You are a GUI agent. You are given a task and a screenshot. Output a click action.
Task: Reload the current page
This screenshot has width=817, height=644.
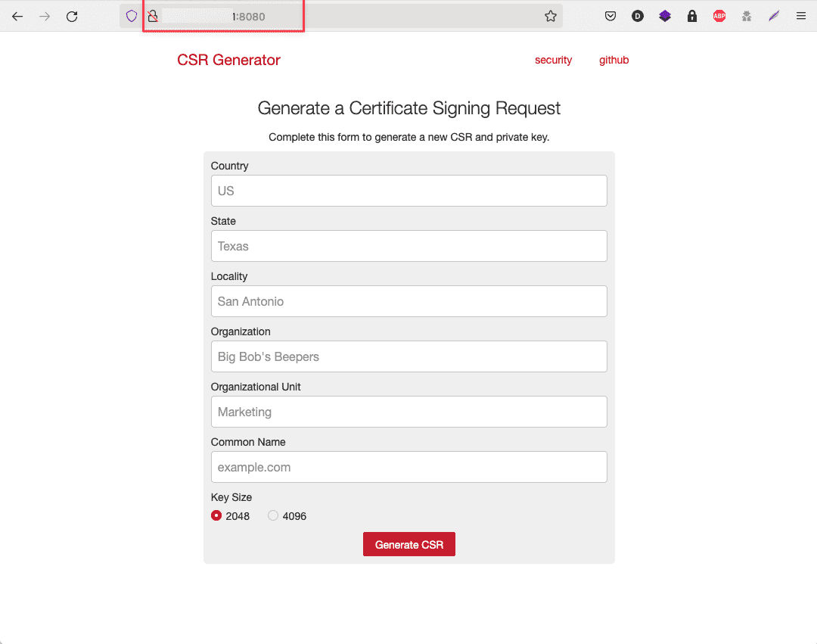72,16
